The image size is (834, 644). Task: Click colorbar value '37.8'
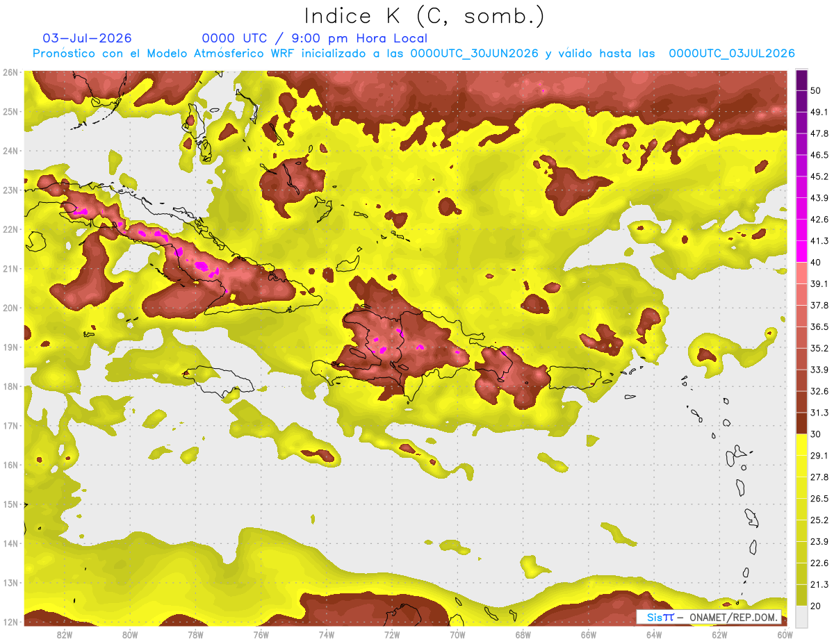click(x=819, y=305)
